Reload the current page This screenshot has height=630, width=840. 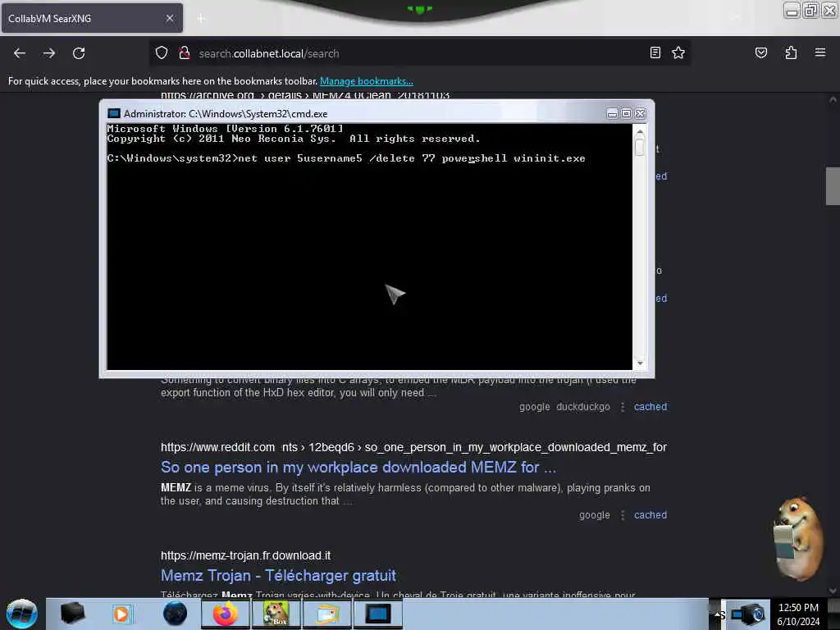pos(79,53)
